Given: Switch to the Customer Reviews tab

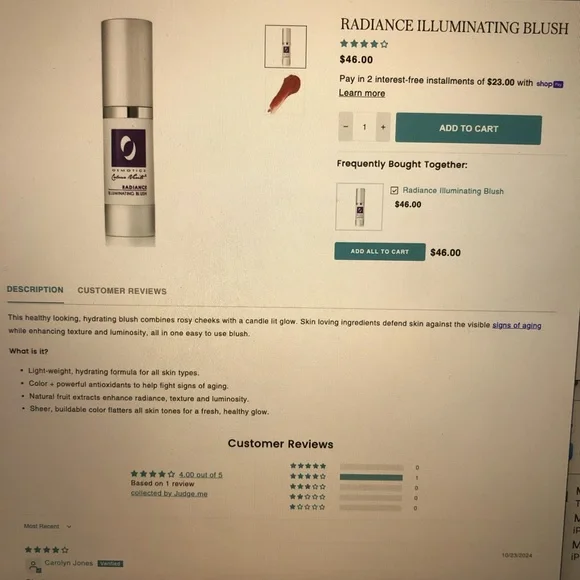Looking at the screenshot, I should pyautogui.click(x=122, y=291).
